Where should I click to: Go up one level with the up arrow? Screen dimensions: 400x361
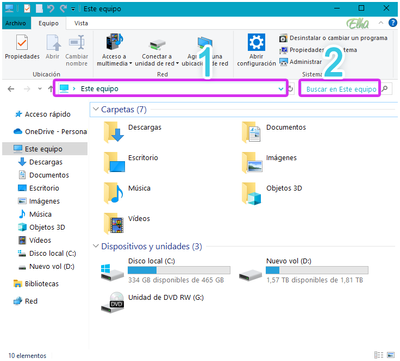[51, 89]
